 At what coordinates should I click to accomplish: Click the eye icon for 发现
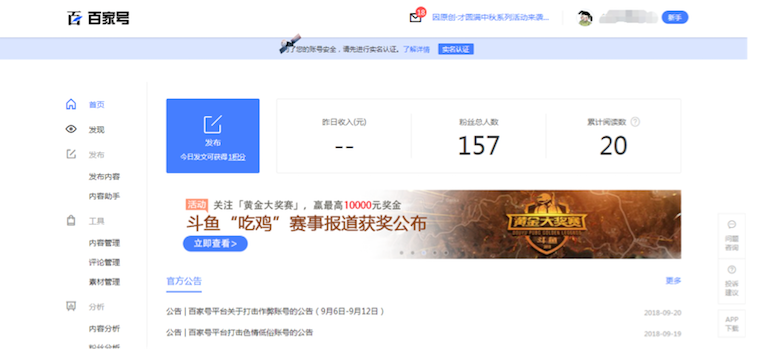click(71, 129)
